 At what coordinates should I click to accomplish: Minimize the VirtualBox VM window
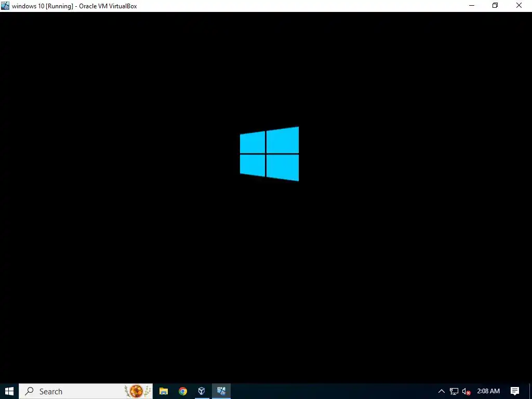[x=472, y=5]
